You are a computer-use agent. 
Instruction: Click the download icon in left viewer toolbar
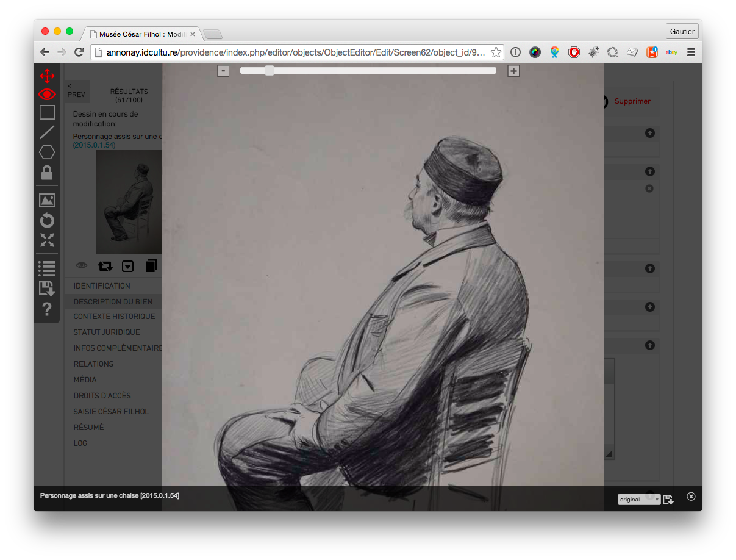pos(47,289)
